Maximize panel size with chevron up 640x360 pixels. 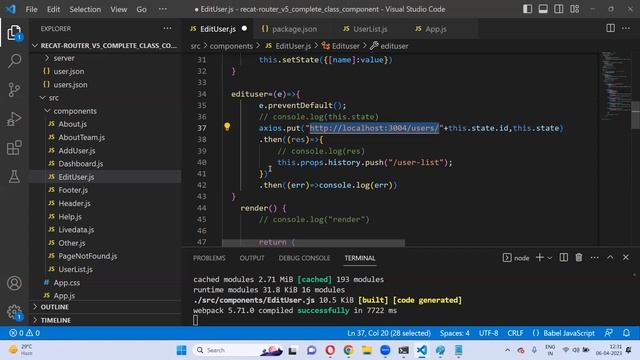pyautogui.click(x=610, y=258)
